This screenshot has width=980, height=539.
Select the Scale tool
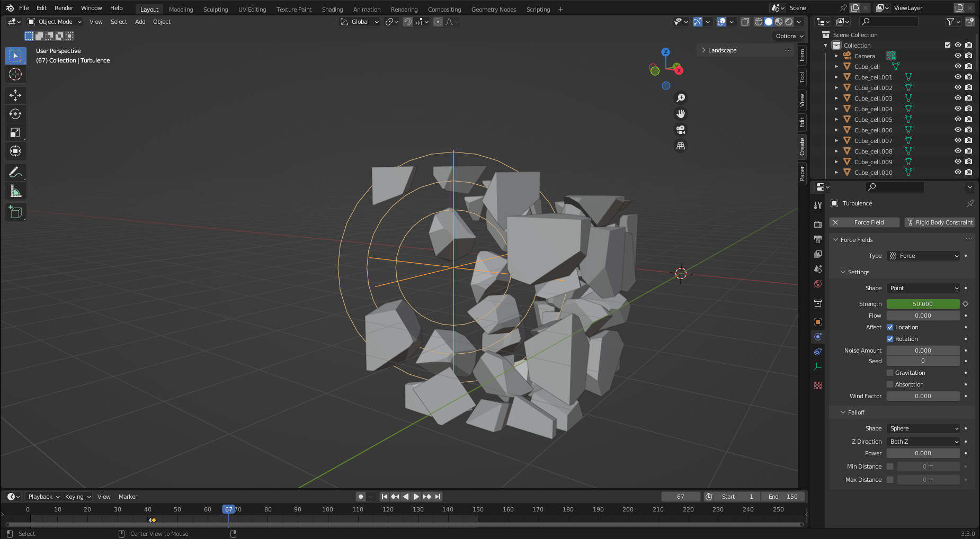click(15, 133)
